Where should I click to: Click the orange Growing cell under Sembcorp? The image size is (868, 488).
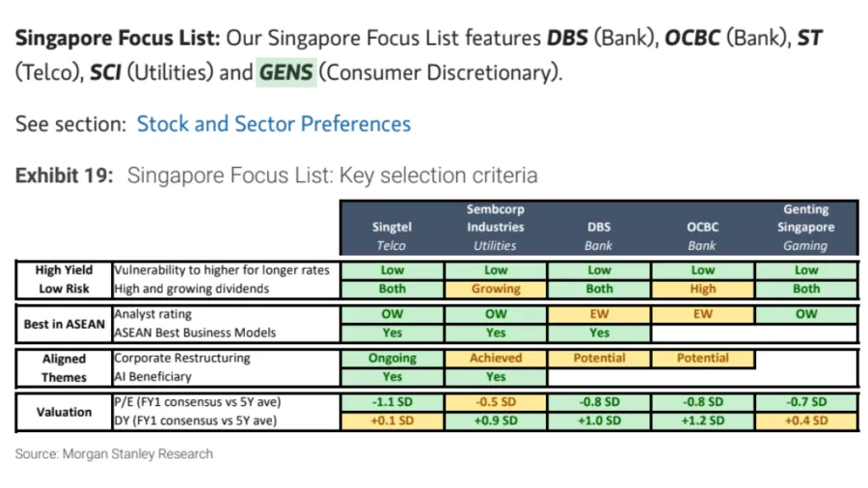point(496,288)
